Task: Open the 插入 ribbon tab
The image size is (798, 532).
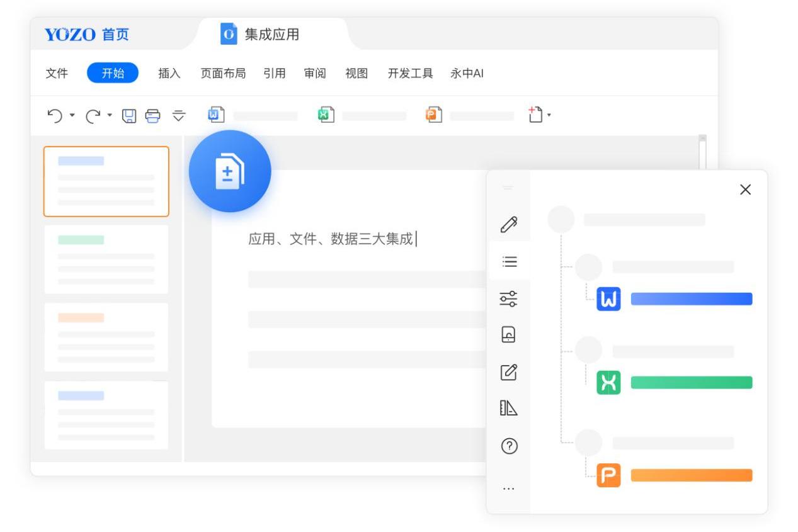Action: tap(169, 74)
